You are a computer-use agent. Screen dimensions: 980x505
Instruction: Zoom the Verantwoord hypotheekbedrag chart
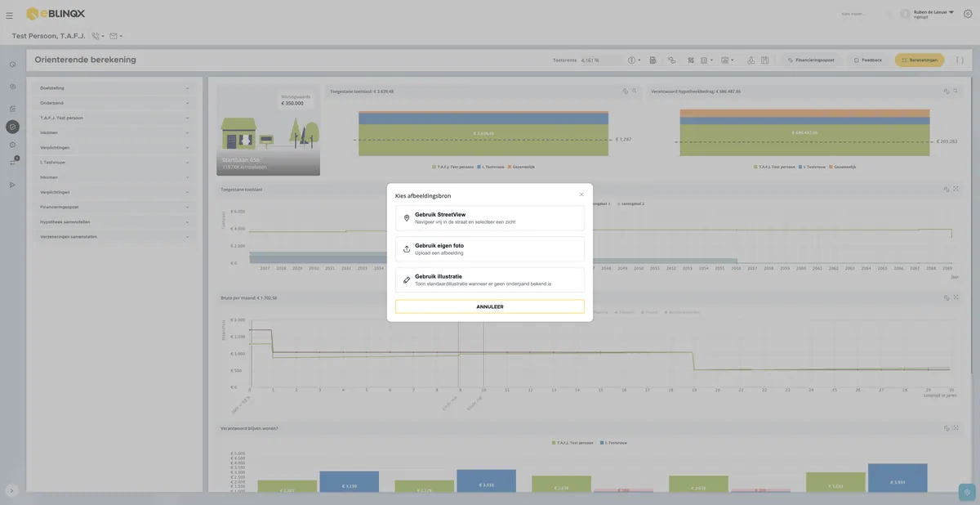click(x=955, y=92)
